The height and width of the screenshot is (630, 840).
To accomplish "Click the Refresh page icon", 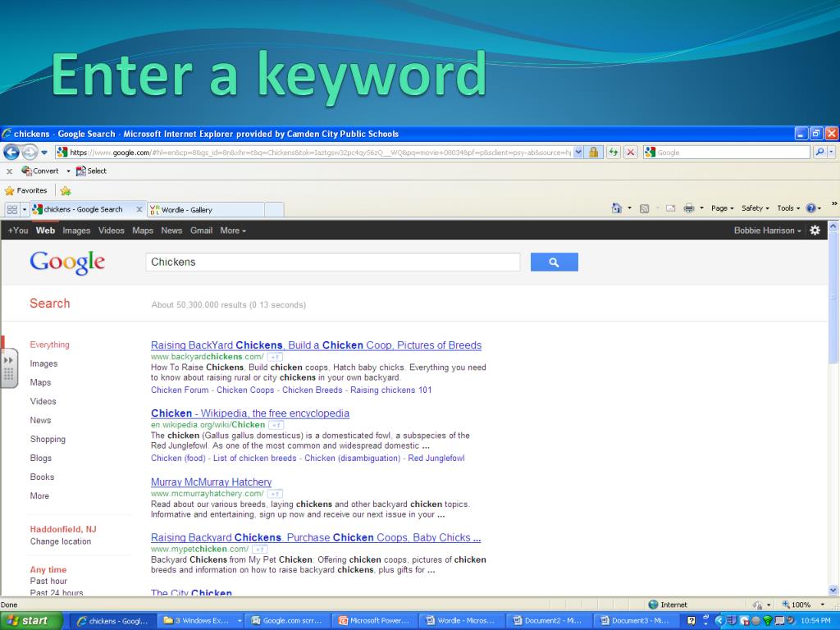I will coord(614,153).
